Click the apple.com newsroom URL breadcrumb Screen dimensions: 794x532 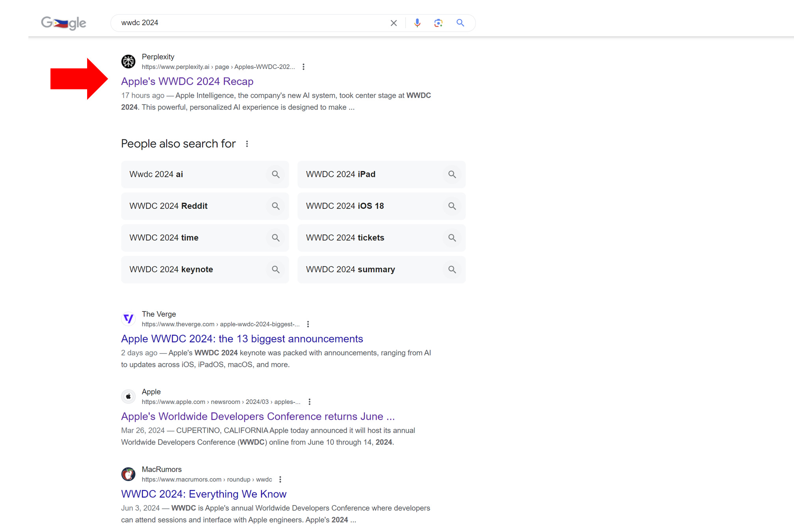(221, 402)
